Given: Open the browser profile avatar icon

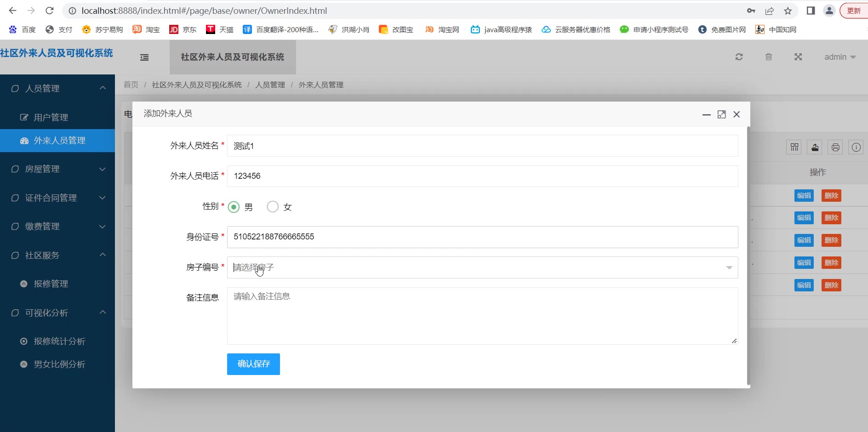Looking at the screenshot, I should click(829, 11).
